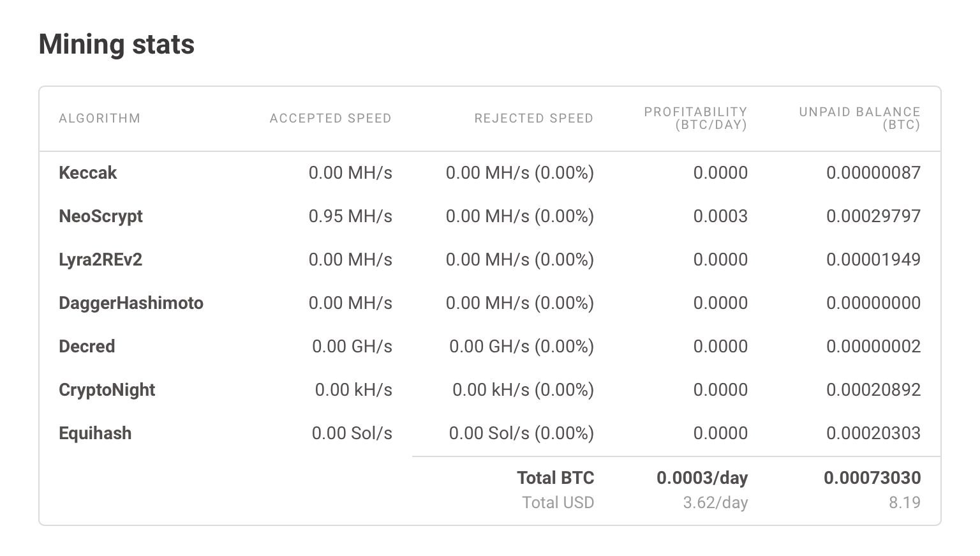Click NeoScrypt accepted speed 0.95 MH/s
Viewport: 980px width, 556px height.
coord(350,216)
